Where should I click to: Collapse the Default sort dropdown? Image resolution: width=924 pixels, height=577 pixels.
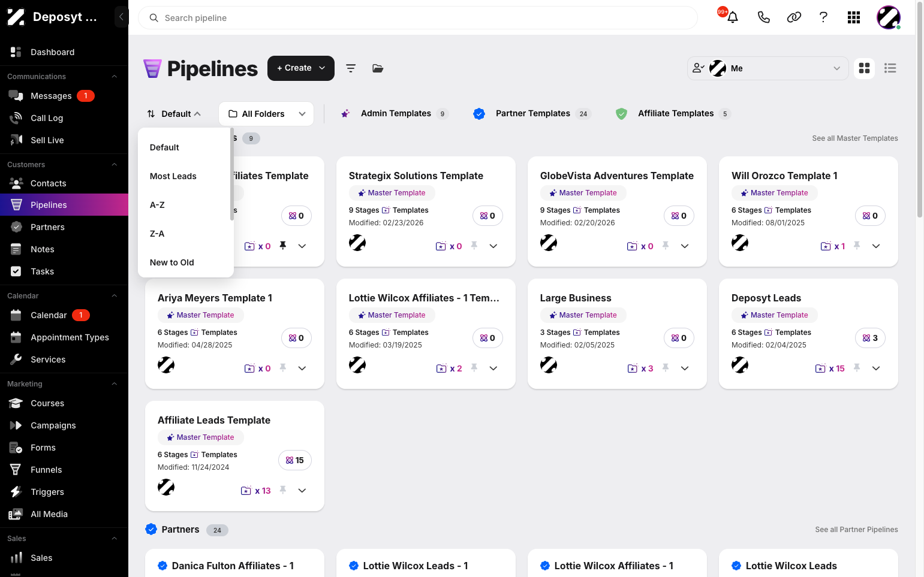174,114
